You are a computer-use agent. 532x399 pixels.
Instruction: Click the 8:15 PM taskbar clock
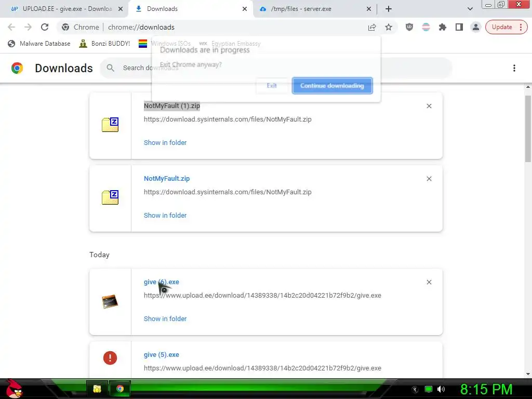click(x=486, y=390)
